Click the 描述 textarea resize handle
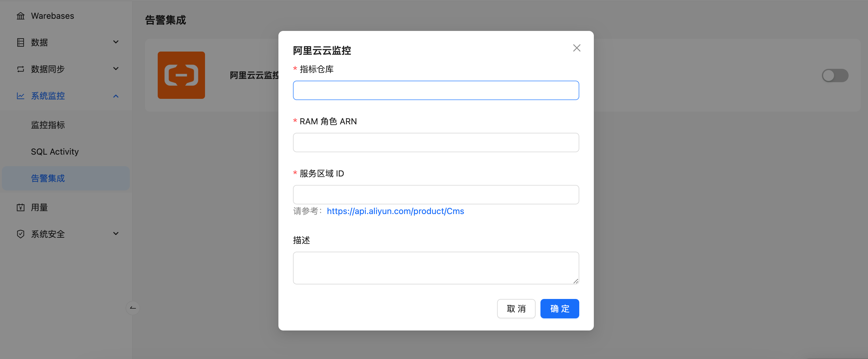The width and height of the screenshot is (868, 359). 576,281
